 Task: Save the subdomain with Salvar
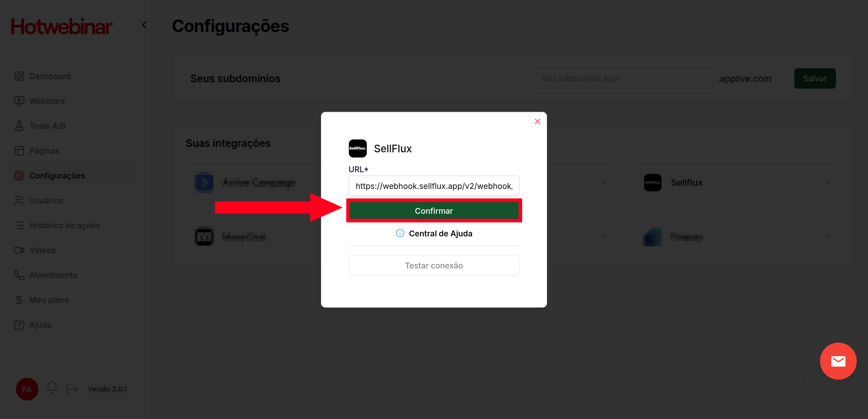point(815,79)
